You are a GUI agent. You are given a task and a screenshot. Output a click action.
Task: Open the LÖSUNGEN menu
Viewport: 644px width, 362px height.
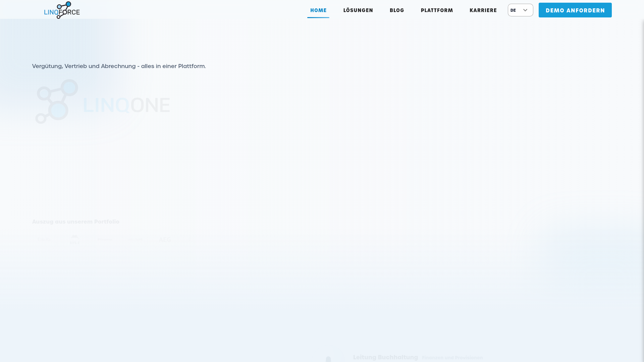358,10
